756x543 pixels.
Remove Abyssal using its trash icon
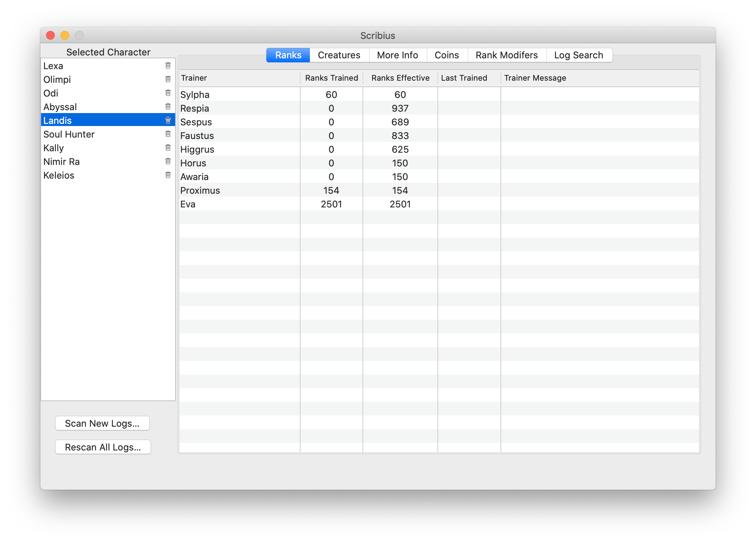(x=168, y=107)
